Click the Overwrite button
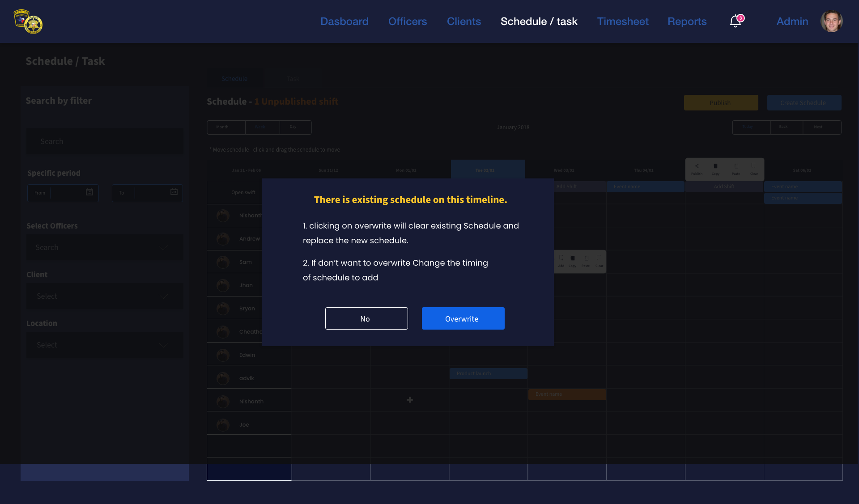 [x=463, y=318]
